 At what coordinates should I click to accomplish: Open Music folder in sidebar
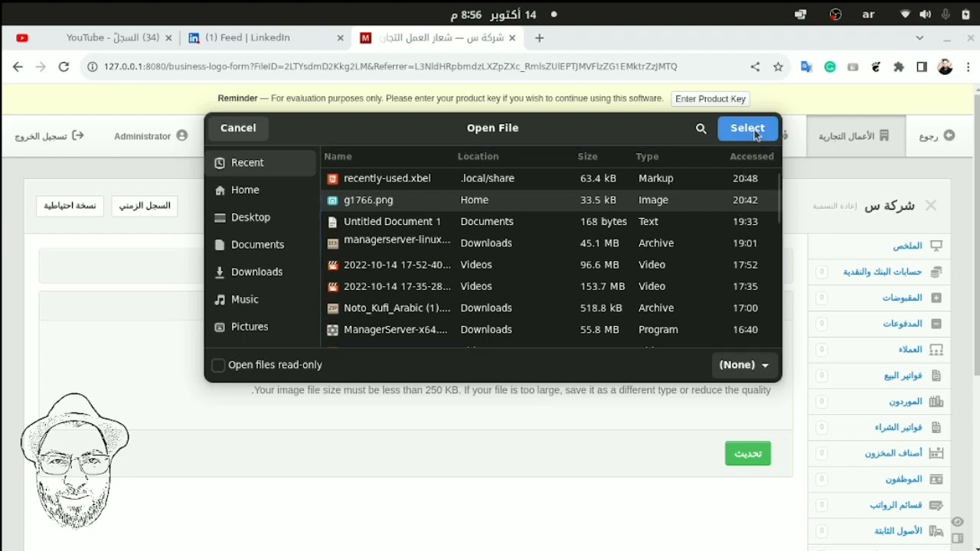click(x=261, y=299)
